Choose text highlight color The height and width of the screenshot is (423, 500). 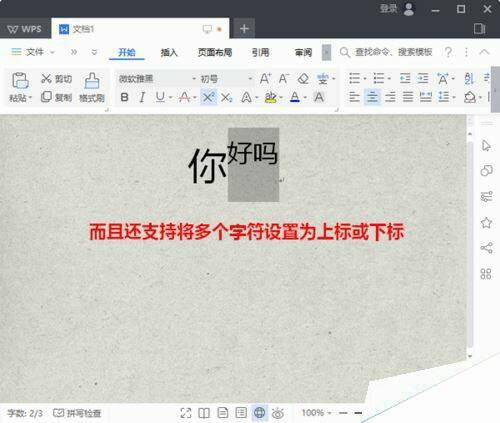270,97
